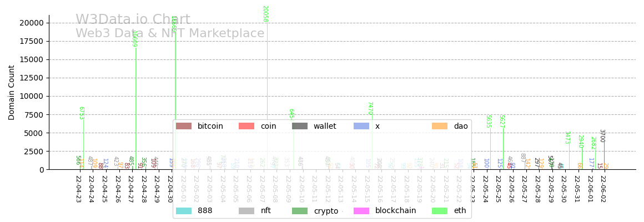Click the eth legend color swatch
Screen dimensions: 644x222
click(440, 211)
